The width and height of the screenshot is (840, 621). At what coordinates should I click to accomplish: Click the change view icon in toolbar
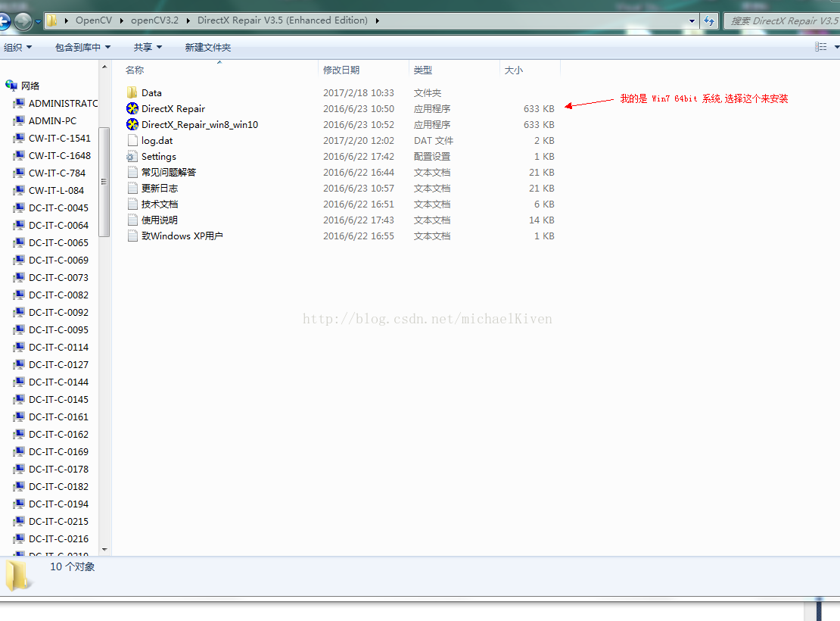[820, 47]
